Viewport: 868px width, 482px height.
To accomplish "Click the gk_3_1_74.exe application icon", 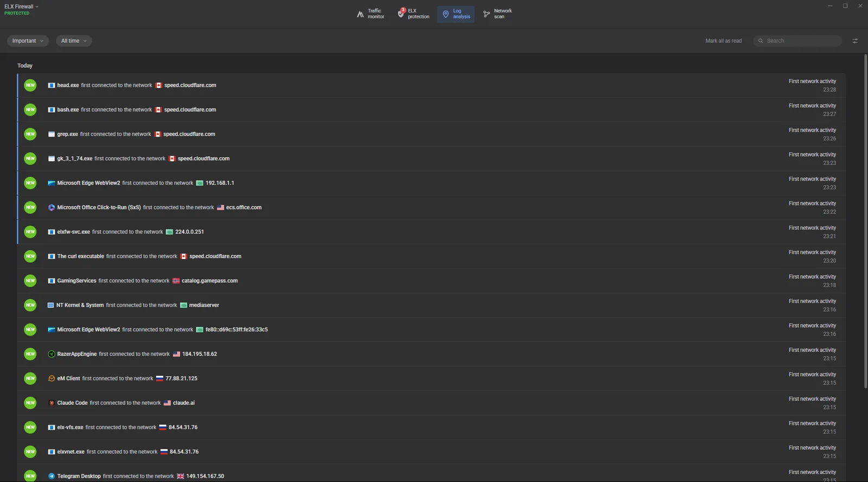I will [x=52, y=158].
